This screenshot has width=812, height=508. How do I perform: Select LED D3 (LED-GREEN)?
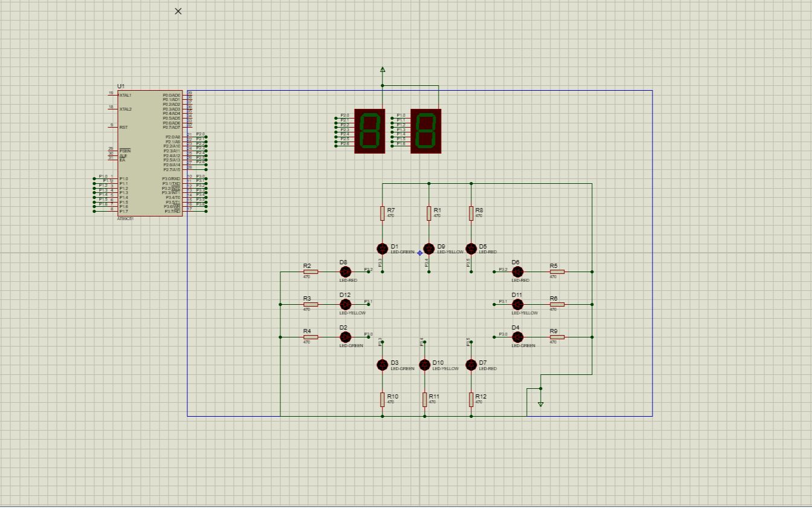[382, 365]
